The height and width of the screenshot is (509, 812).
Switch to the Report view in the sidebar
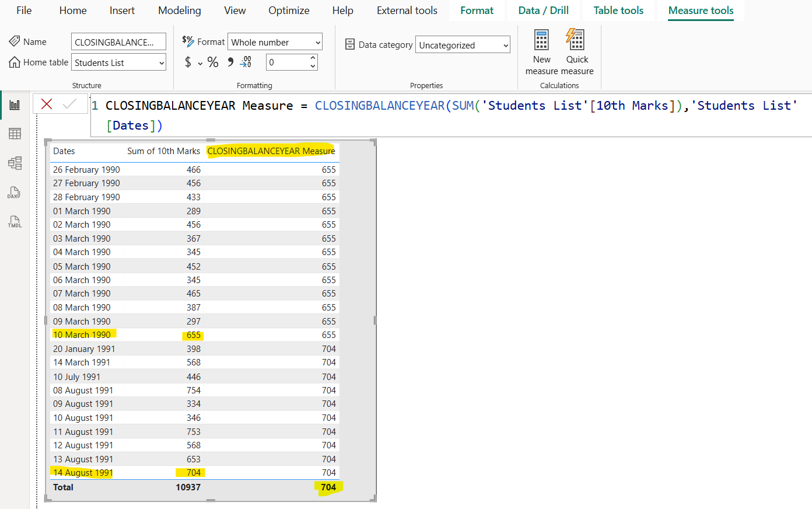(15, 104)
